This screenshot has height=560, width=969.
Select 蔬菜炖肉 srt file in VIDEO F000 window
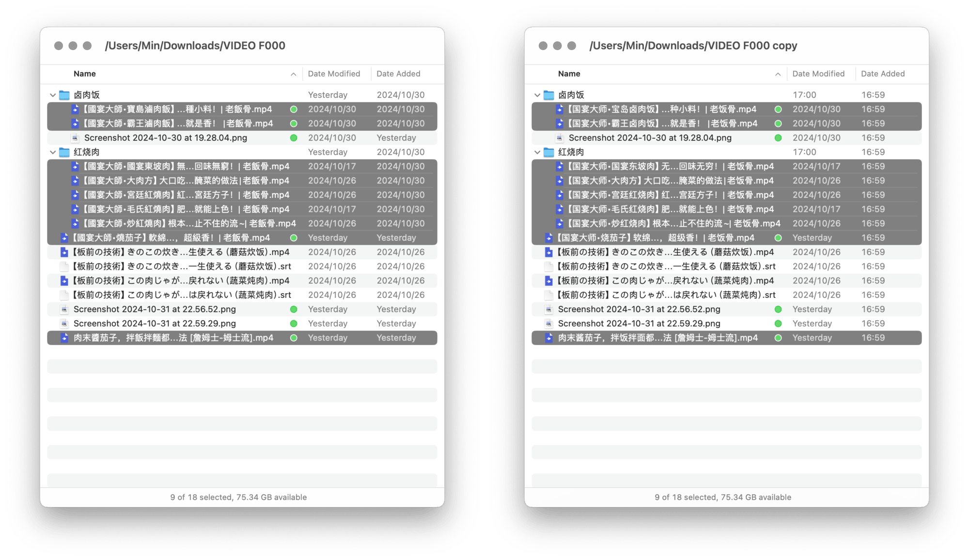(242, 295)
